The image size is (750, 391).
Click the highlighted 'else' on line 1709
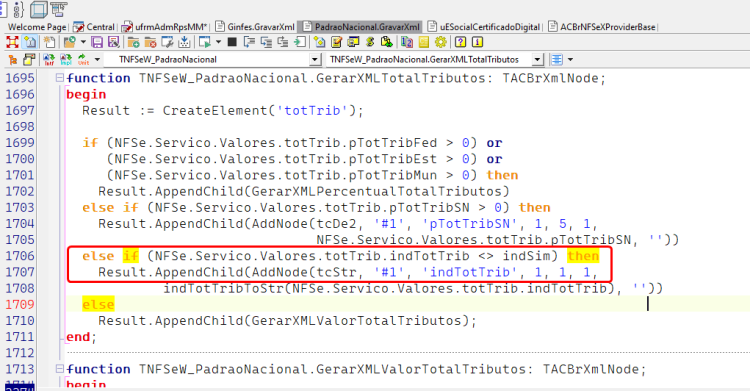click(x=98, y=304)
